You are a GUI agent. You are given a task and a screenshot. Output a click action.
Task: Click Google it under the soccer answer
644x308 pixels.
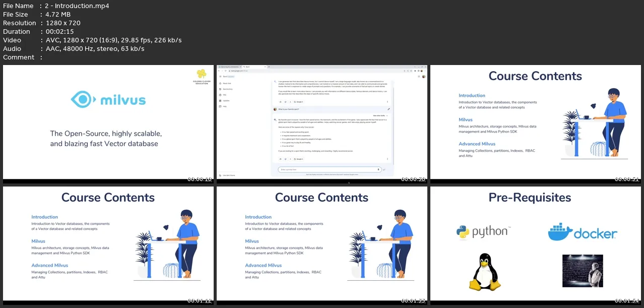click(x=299, y=159)
